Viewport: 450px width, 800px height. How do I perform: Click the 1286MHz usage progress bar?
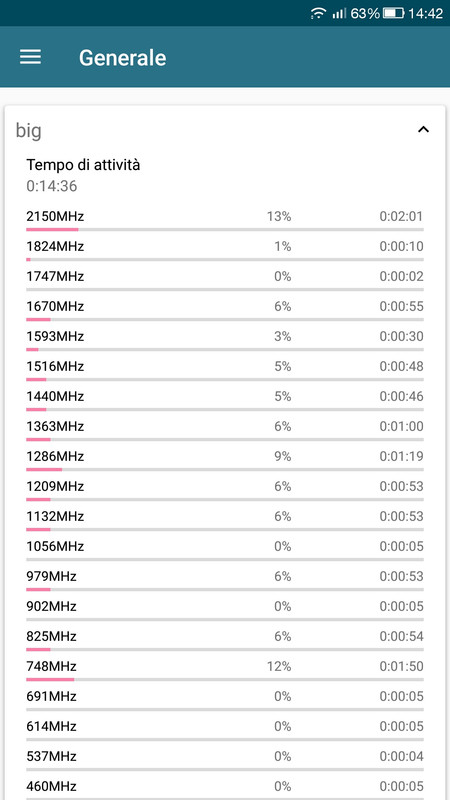click(225, 469)
